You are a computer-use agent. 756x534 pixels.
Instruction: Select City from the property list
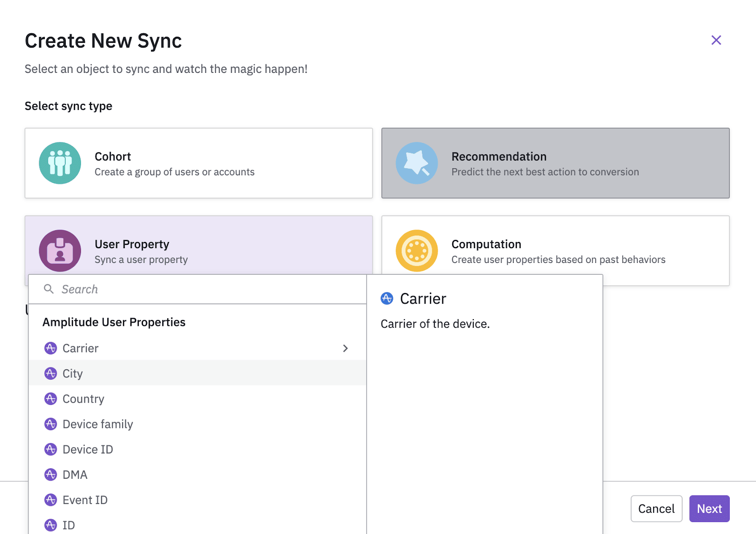click(x=73, y=373)
